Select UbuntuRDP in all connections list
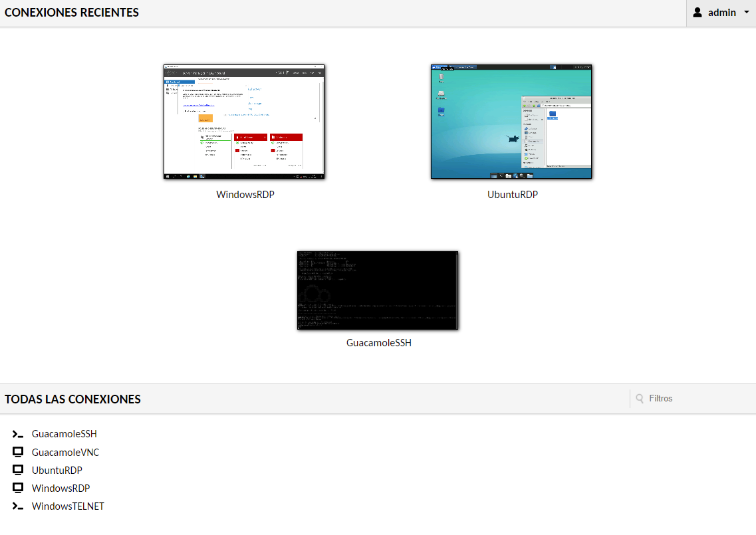 pyautogui.click(x=57, y=470)
